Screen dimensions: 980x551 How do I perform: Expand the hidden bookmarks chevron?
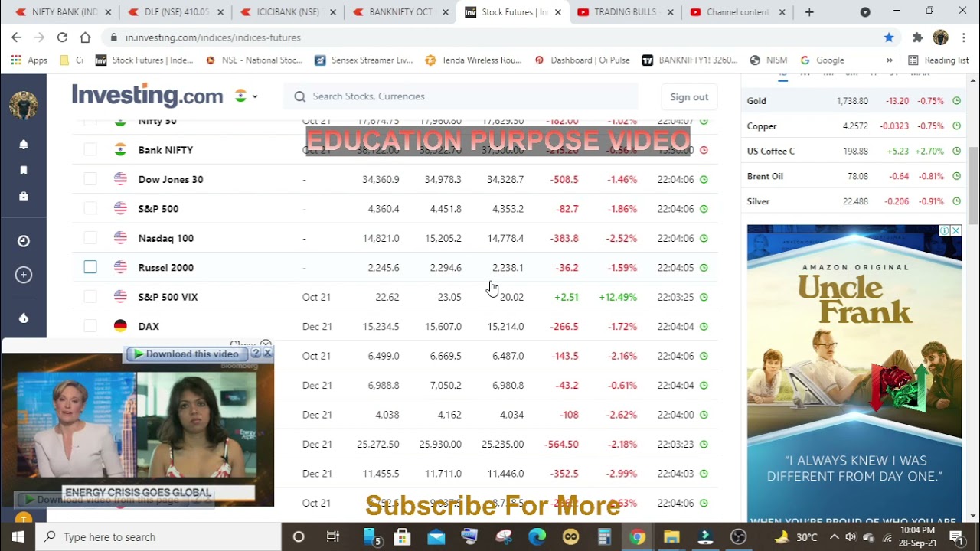[x=889, y=60]
